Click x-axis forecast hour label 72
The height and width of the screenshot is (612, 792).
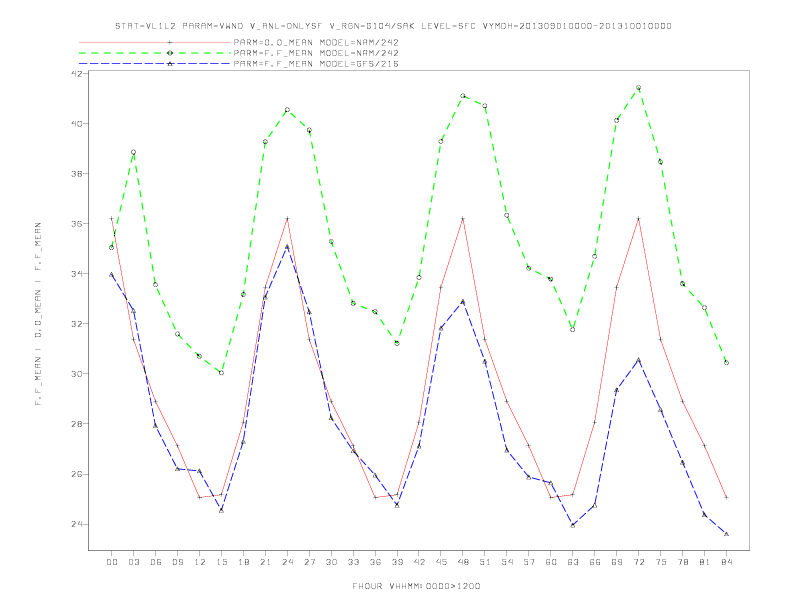638,562
